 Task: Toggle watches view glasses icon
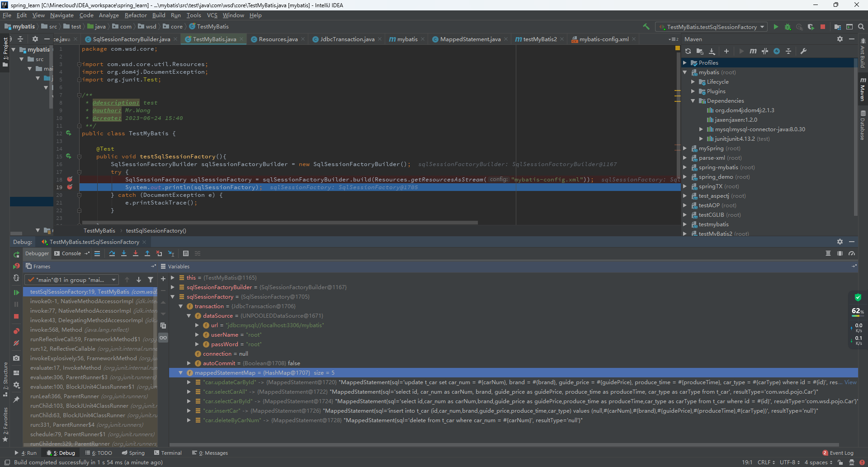[x=163, y=338]
